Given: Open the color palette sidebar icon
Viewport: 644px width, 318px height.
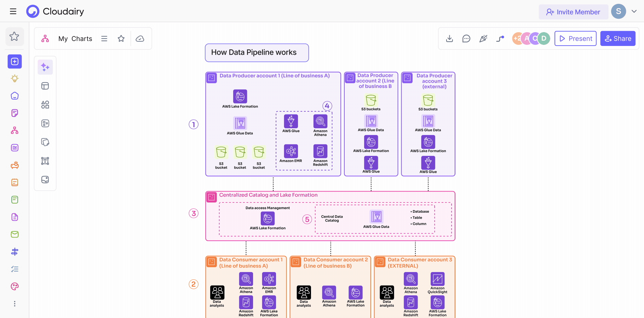Looking at the screenshot, I should coord(15,286).
